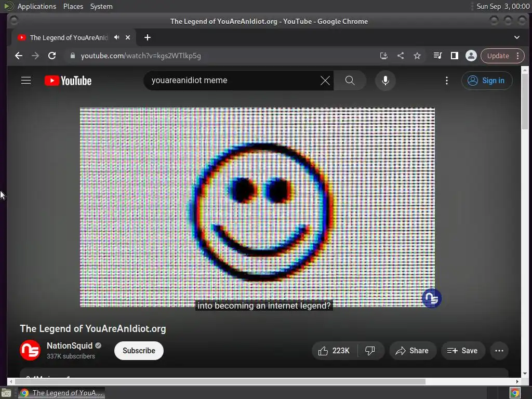Open System menu
The height and width of the screenshot is (399, 532).
101,6
